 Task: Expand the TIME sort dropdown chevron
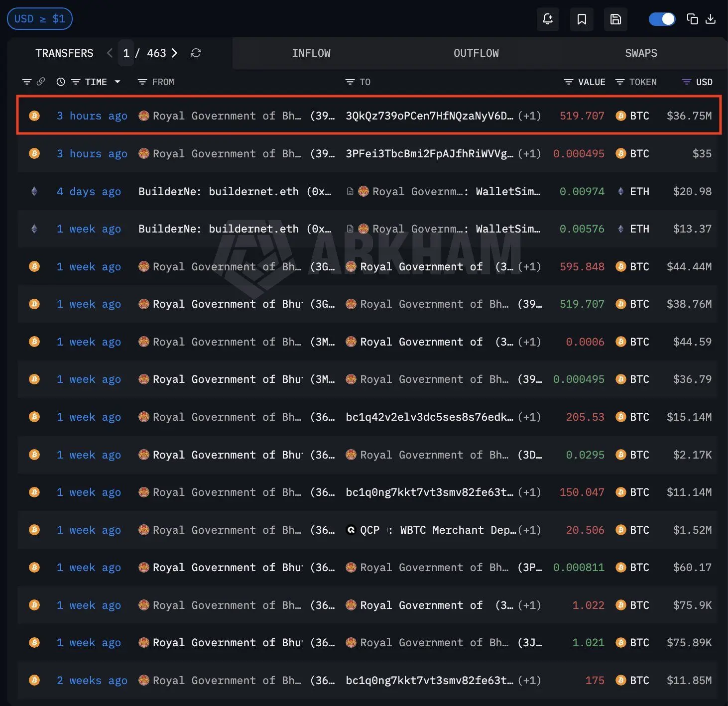coord(118,82)
